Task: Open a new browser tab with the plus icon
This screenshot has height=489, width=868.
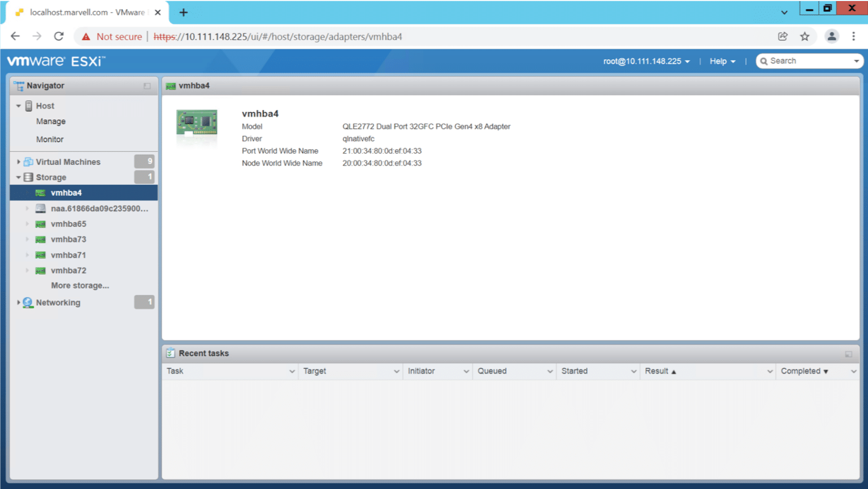Action: click(183, 12)
